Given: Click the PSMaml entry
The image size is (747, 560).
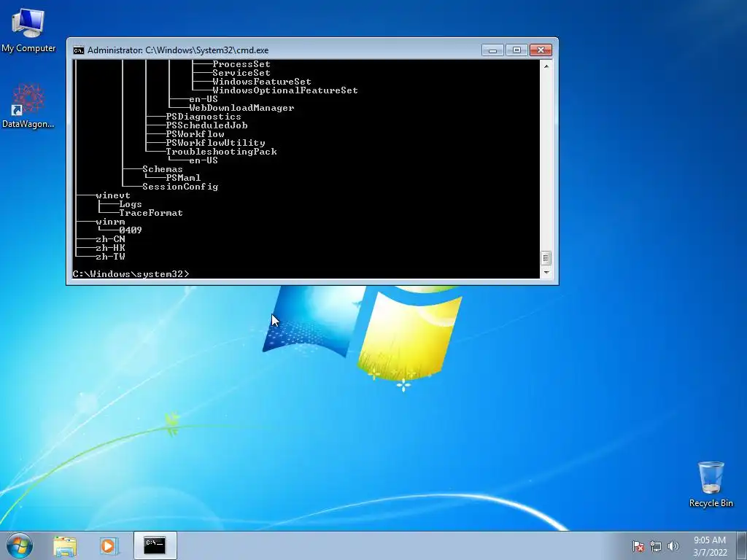Looking at the screenshot, I should pos(183,178).
